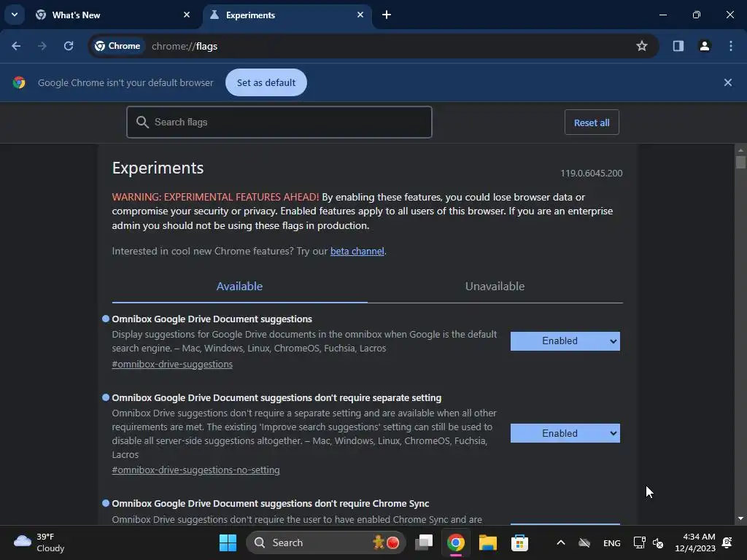Click the page vertical scrollbar thumb

click(x=740, y=162)
